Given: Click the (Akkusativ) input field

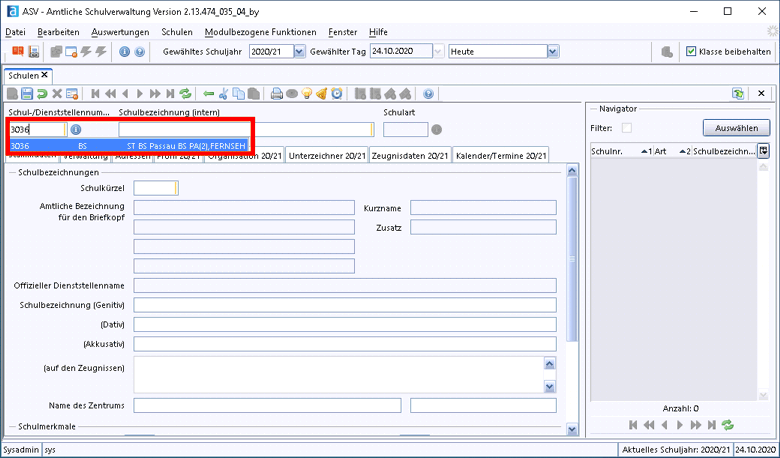Looking at the screenshot, I should tap(345, 344).
